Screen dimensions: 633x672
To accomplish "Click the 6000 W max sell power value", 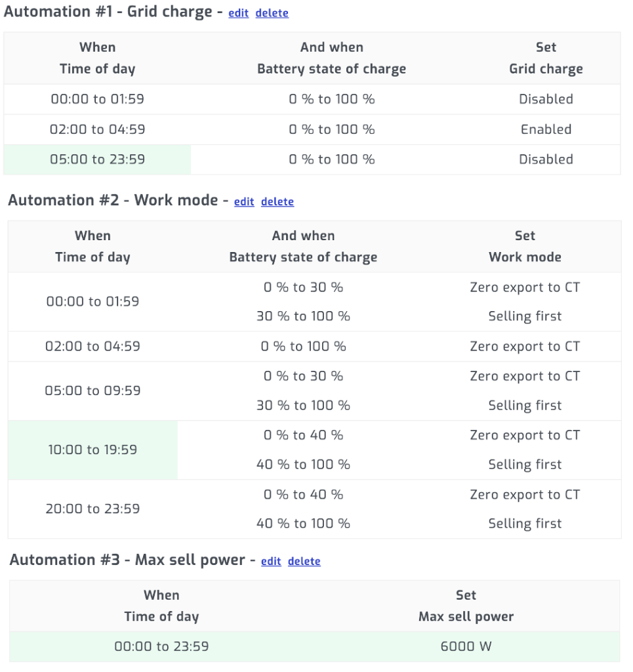I will (x=466, y=646).
